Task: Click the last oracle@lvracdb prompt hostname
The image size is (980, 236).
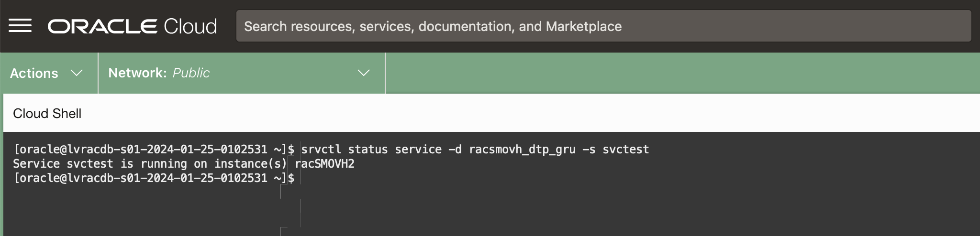Action: tap(141, 178)
